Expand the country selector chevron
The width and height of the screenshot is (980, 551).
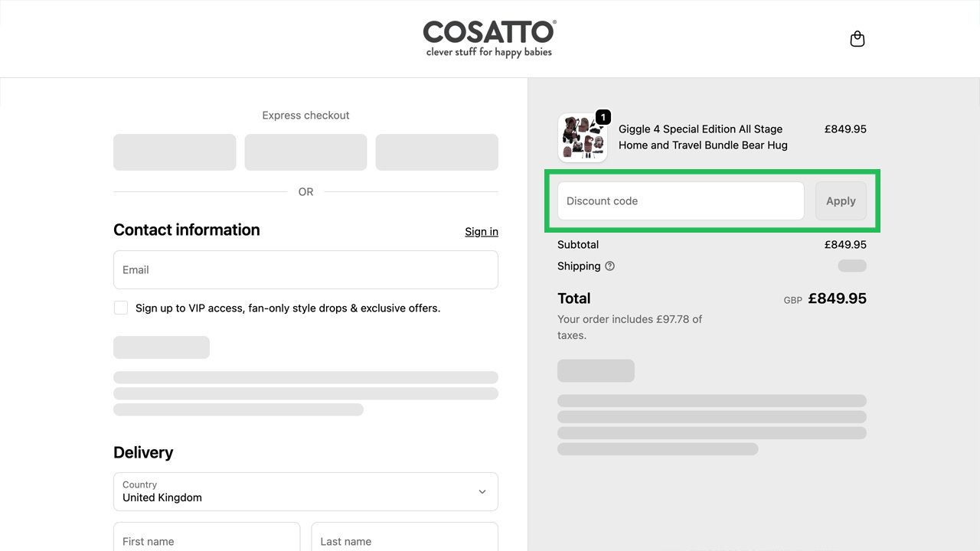click(482, 492)
